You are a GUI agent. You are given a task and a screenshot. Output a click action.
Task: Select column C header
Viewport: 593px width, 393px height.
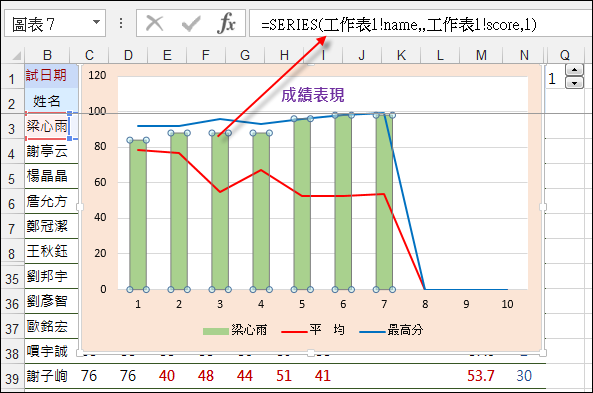[x=89, y=56]
